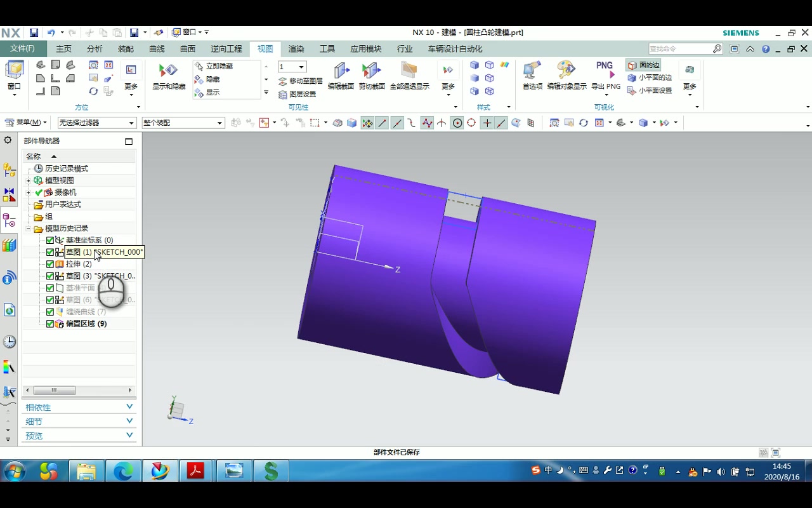Click the sidebar settings gear icon
This screenshot has height=508, width=812.
(x=8, y=140)
